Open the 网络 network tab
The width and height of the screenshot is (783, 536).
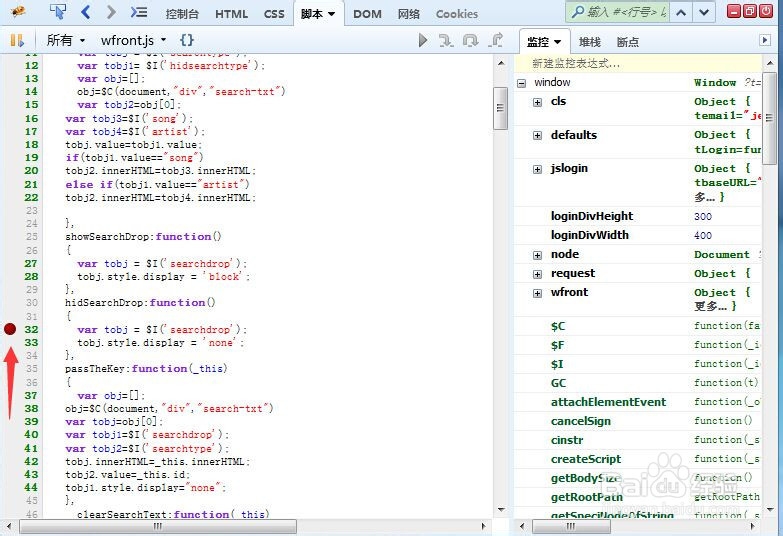408,14
